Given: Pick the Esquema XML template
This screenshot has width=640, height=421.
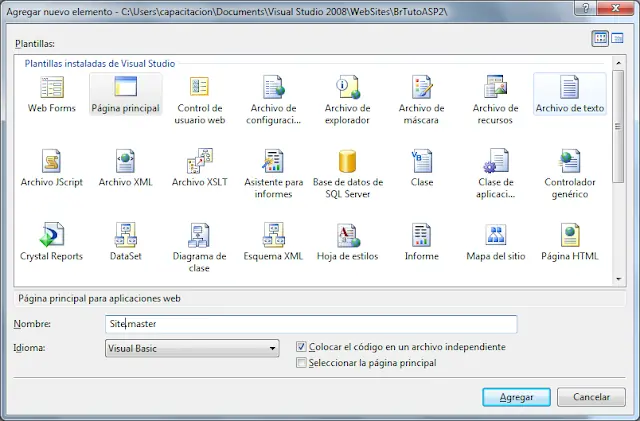Looking at the screenshot, I should tap(273, 242).
